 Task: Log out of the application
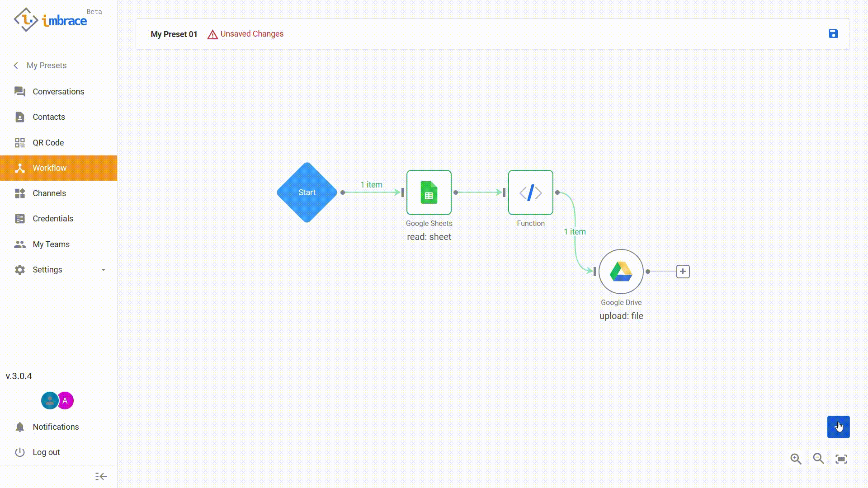coord(58,452)
